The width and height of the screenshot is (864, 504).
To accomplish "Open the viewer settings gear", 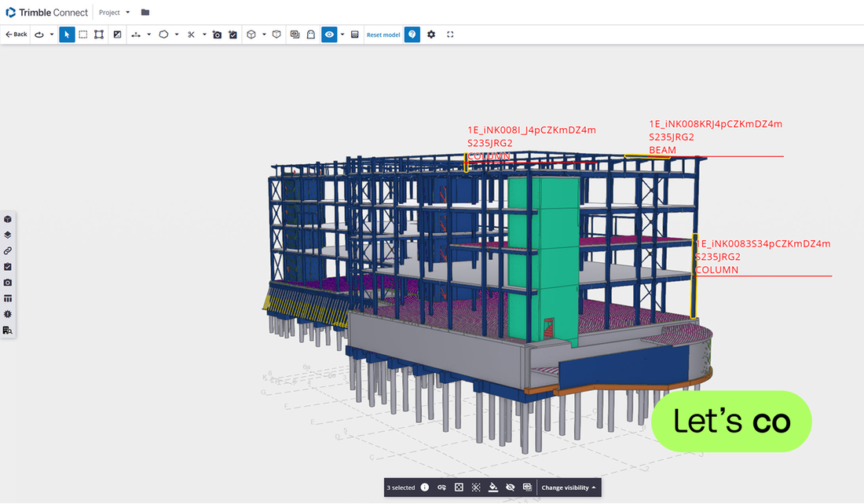I will pos(431,35).
